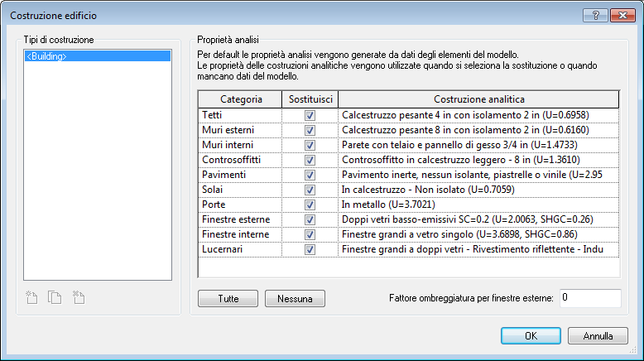Uncheck Sostituisci for Tetti
This screenshot has height=361, width=644.
click(310, 115)
